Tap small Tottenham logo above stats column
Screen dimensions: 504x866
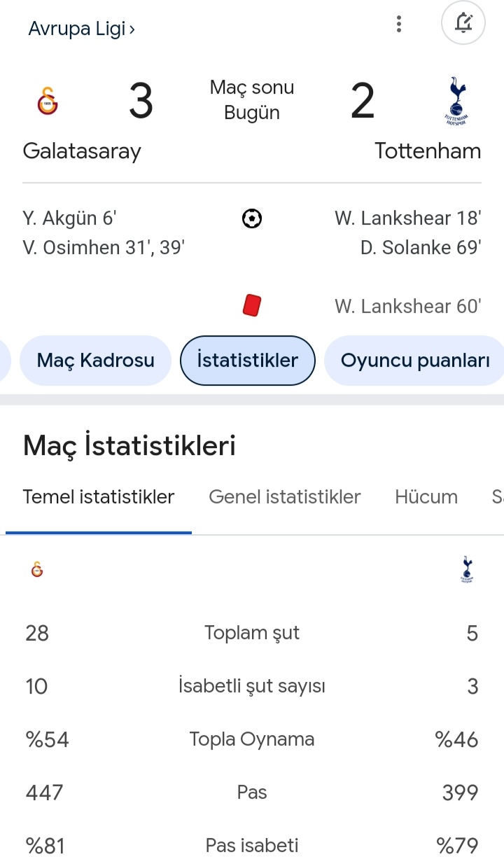467,570
